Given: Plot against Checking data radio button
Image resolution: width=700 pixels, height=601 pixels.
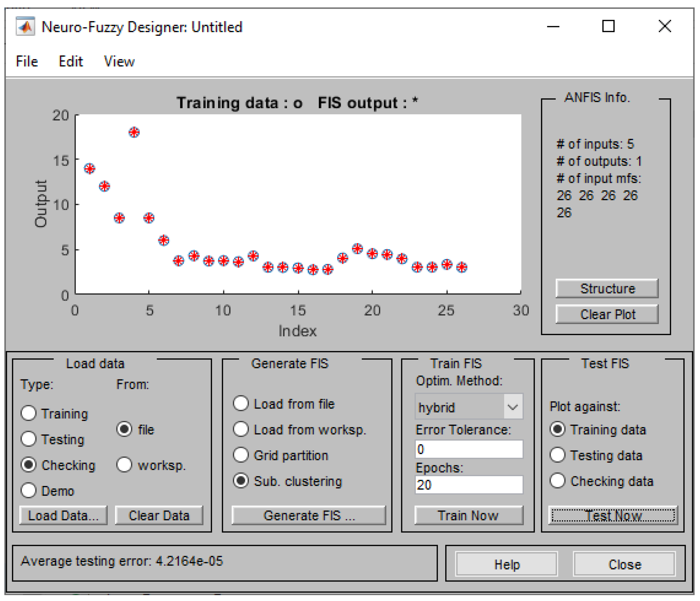Looking at the screenshot, I should click(x=557, y=480).
